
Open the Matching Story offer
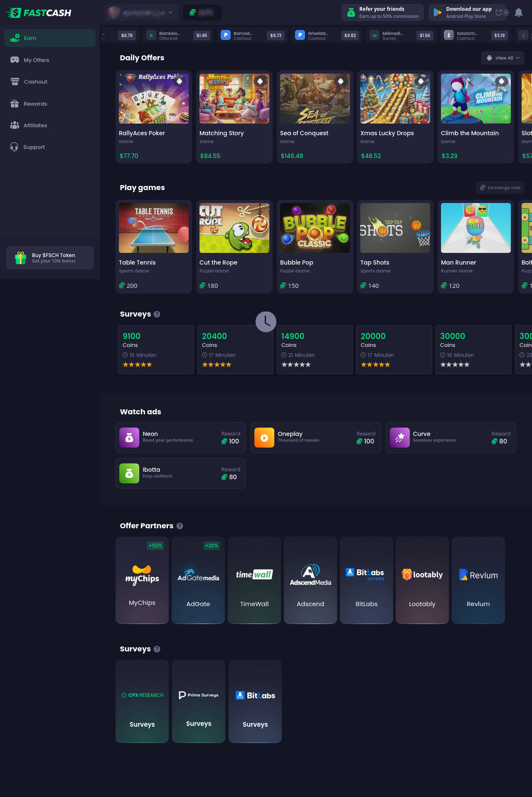[234, 117]
